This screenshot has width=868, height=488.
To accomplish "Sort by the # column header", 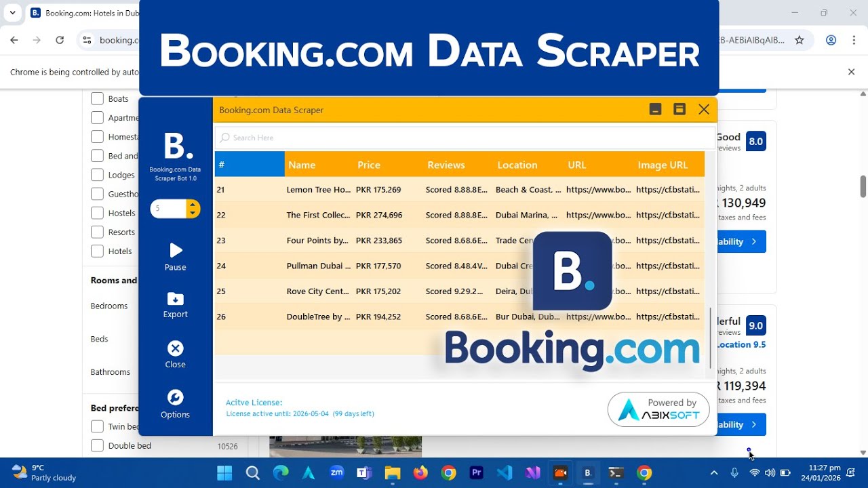I will [x=250, y=165].
